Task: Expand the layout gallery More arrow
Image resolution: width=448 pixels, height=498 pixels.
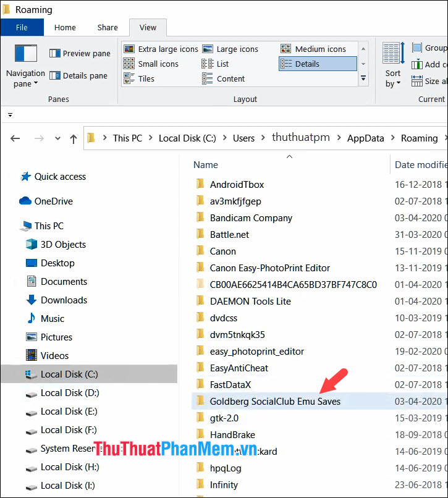Action: [x=363, y=78]
